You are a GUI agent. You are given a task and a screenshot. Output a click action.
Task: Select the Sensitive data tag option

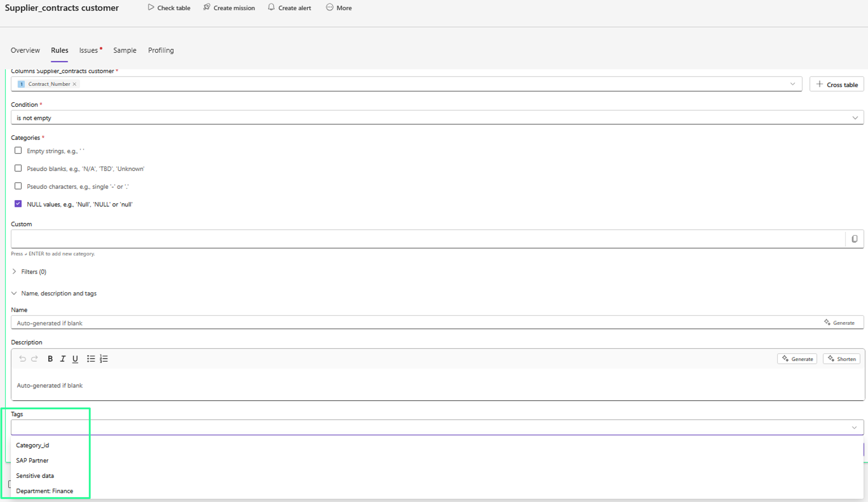click(35, 475)
